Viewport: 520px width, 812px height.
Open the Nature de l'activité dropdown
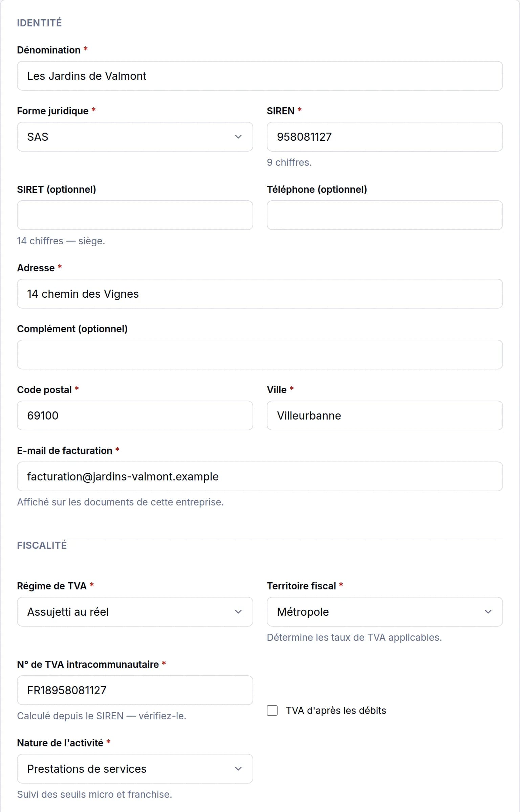click(135, 769)
